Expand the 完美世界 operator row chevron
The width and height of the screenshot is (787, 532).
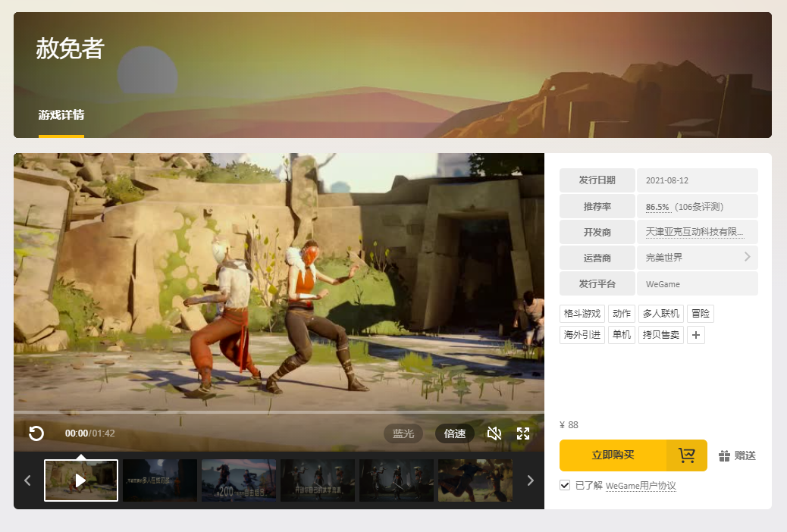(748, 257)
